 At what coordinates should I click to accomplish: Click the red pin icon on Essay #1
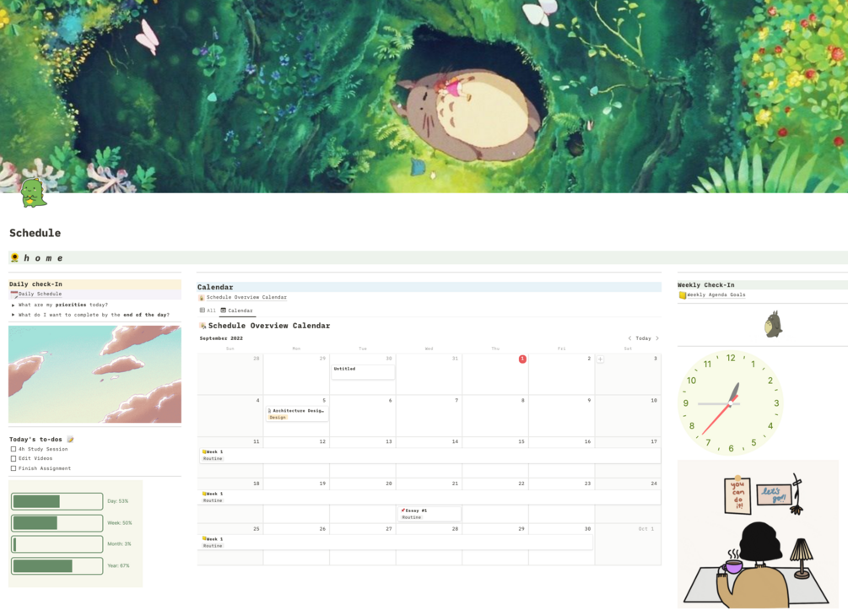click(x=403, y=511)
